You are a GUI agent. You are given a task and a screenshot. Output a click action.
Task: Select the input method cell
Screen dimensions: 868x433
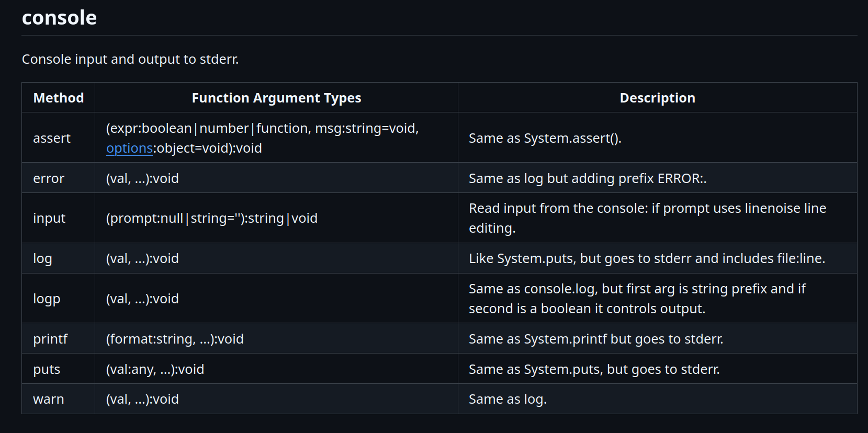click(x=49, y=218)
